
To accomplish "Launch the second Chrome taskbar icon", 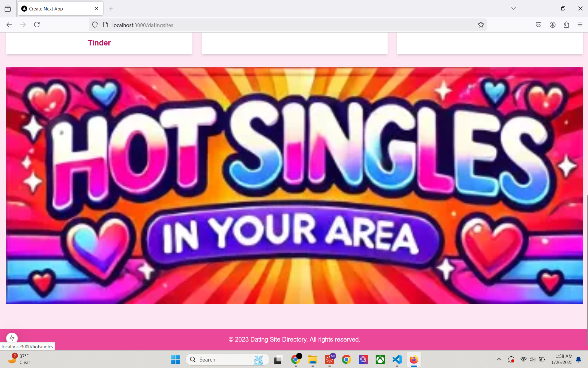I will (x=346, y=359).
